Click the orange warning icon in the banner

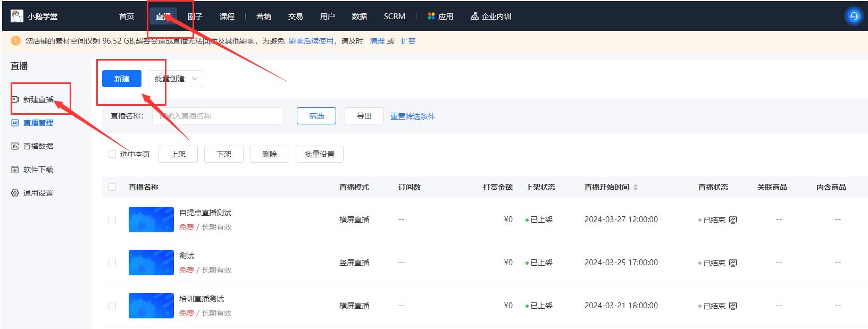click(x=15, y=41)
